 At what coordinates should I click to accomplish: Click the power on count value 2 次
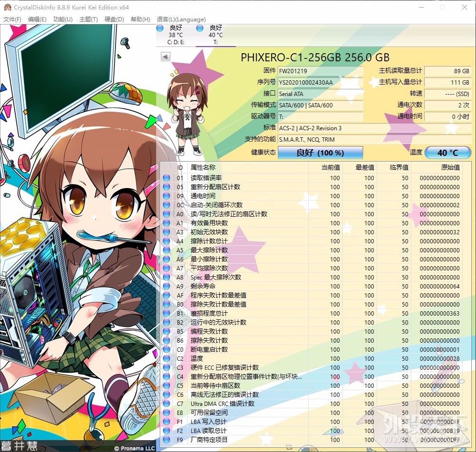[x=448, y=105]
